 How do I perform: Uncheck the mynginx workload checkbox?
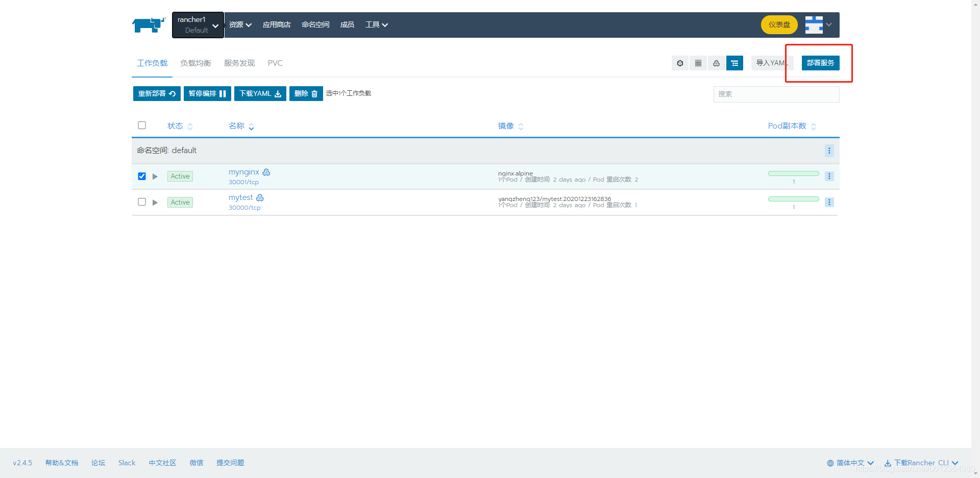(x=142, y=177)
